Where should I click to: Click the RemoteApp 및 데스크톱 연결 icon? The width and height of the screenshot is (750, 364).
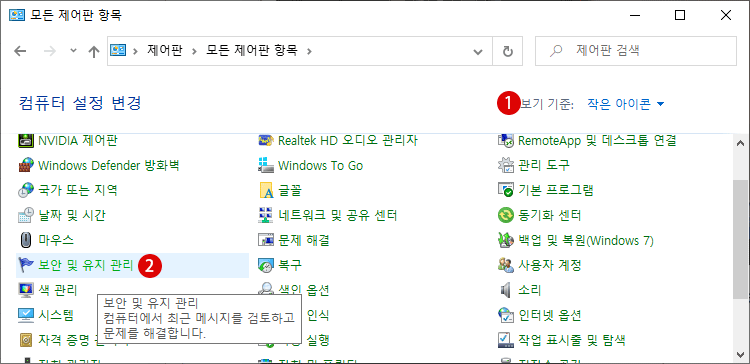pyautogui.click(x=506, y=141)
